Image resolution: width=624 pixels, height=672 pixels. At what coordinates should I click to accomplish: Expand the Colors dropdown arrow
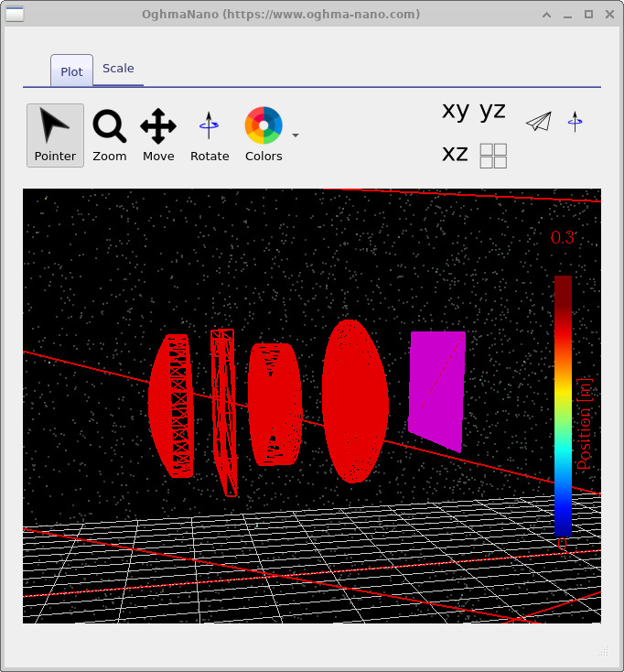296,135
